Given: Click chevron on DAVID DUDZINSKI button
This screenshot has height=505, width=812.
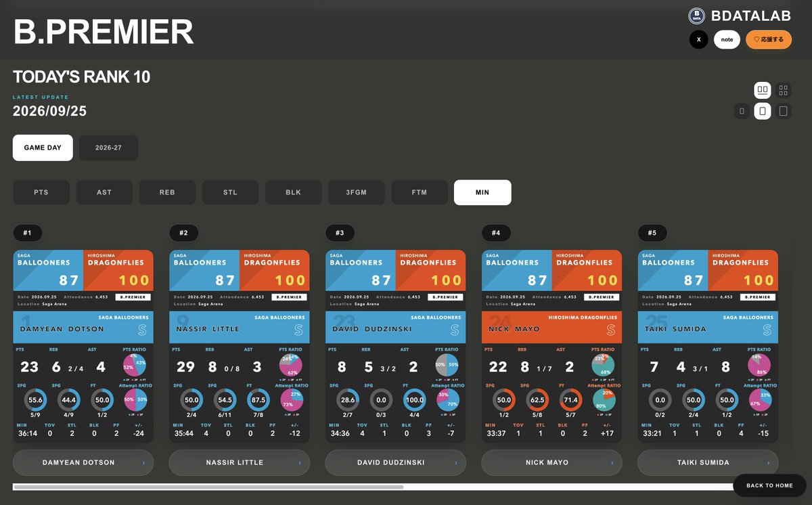Looking at the screenshot, I should (x=455, y=463).
